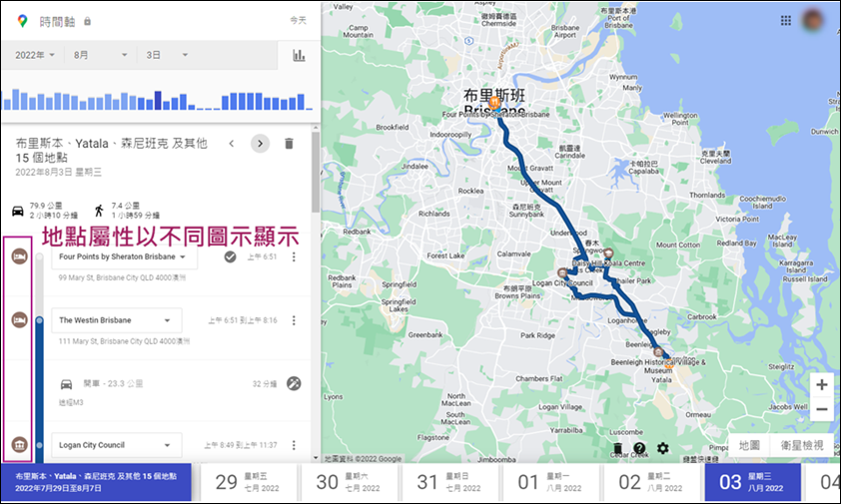Confirm Four Points visit with checkmark icon

230,256
